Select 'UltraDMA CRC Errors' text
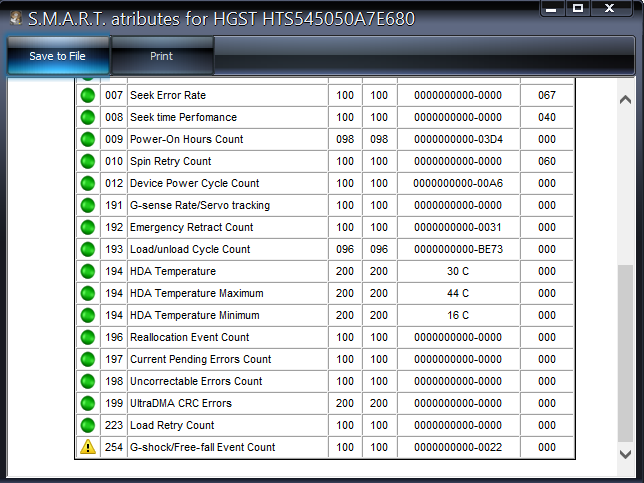 181,403
